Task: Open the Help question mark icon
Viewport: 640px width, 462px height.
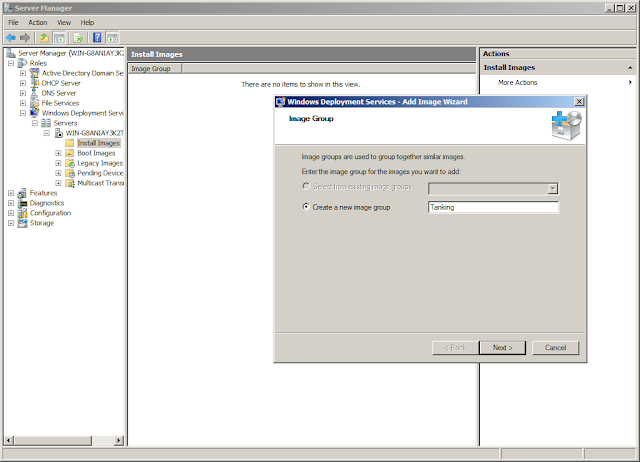Action: coord(97,38)
